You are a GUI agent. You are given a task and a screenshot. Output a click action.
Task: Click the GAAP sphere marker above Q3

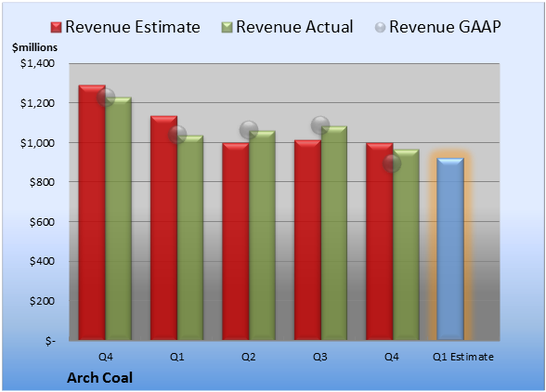[x=320, y=125]
